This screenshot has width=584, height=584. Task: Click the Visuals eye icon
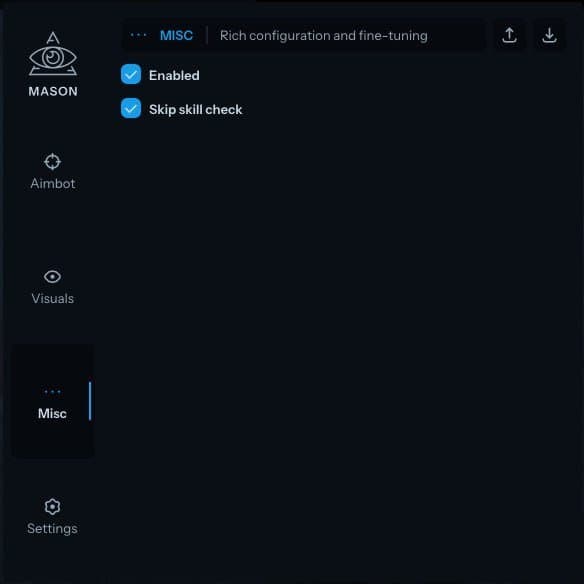click(53, 277)
